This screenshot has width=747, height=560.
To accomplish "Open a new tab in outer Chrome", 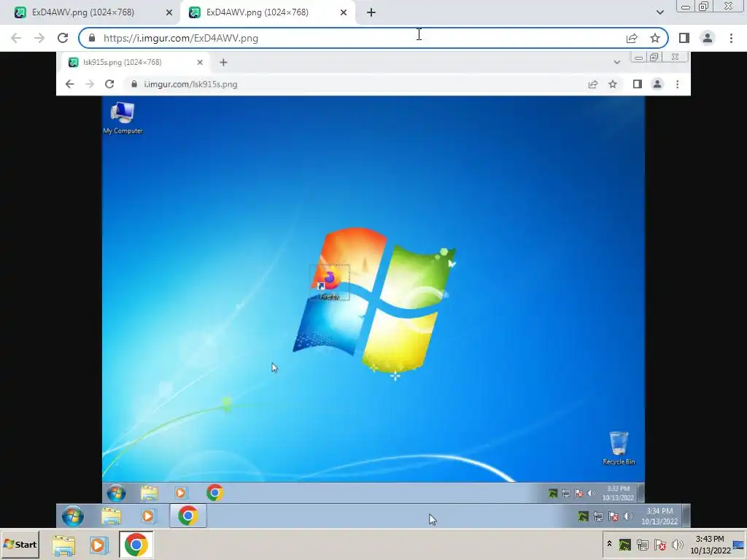I will (371, 12).
